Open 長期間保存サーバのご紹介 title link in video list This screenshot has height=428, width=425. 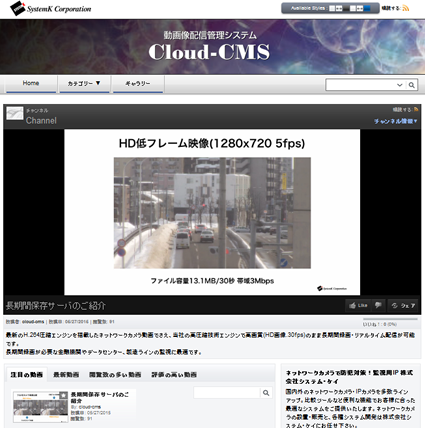pos(100,398)
